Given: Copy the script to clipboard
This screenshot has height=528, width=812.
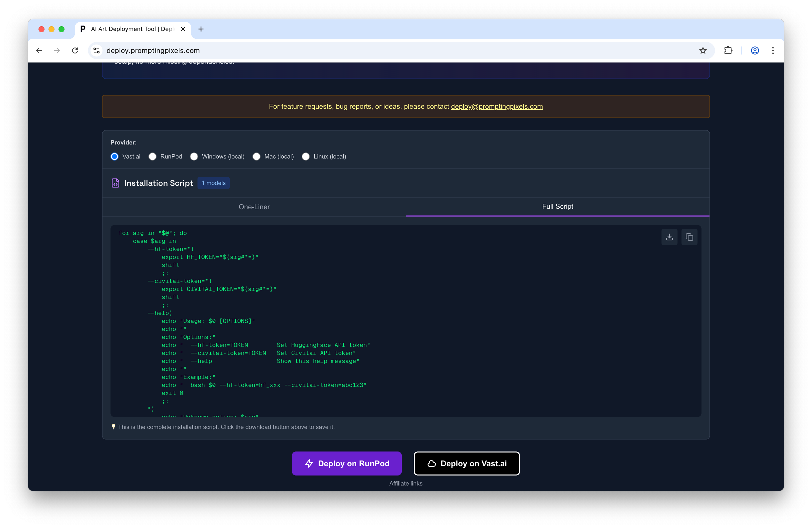Looking at the screenshot, I should pos(689,237).
